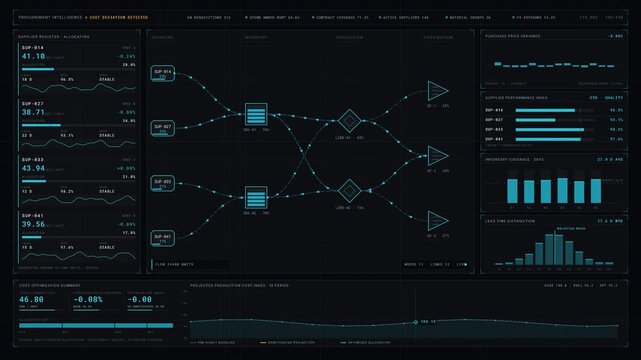Select the SUP-014 supplier node in flow diagram
Viewport: 641px width, 360px height.
(162, 73)
